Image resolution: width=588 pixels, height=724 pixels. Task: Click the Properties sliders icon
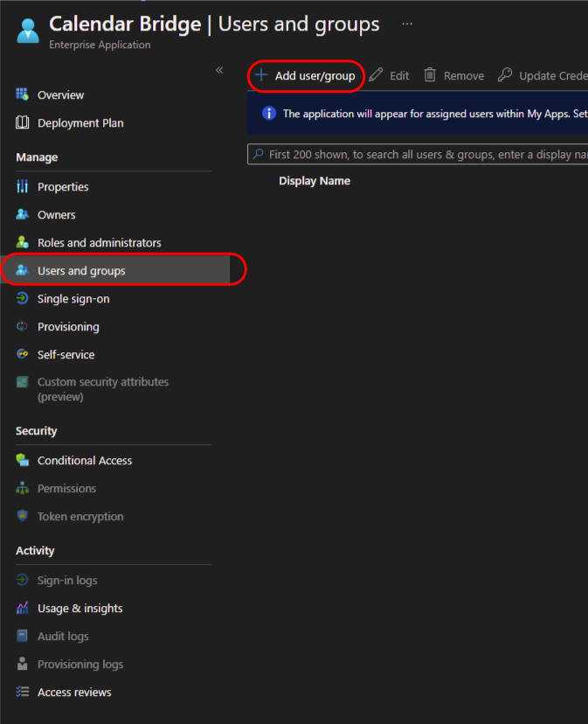pos(22,186)
